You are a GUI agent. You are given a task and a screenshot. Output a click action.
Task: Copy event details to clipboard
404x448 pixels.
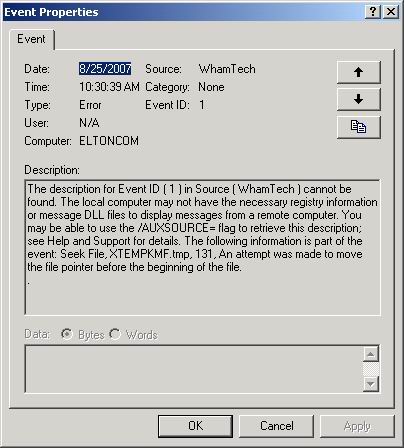(359, 127)
